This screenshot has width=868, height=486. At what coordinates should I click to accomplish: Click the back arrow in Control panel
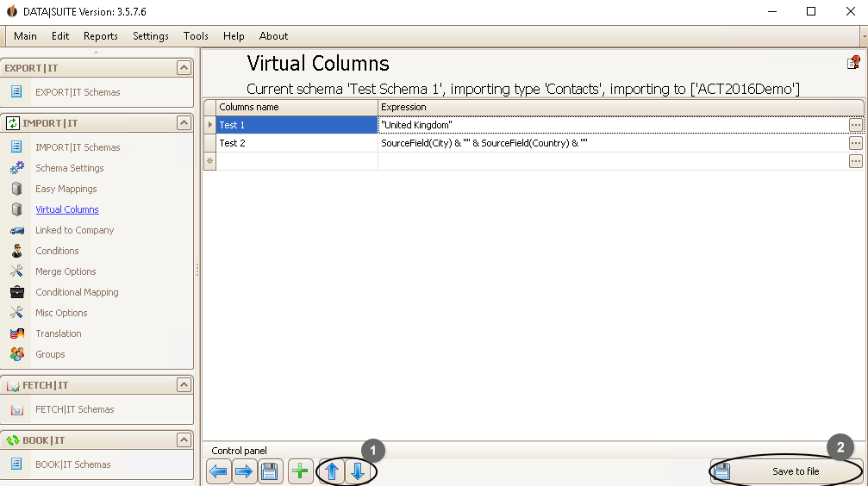coord(219,471)
